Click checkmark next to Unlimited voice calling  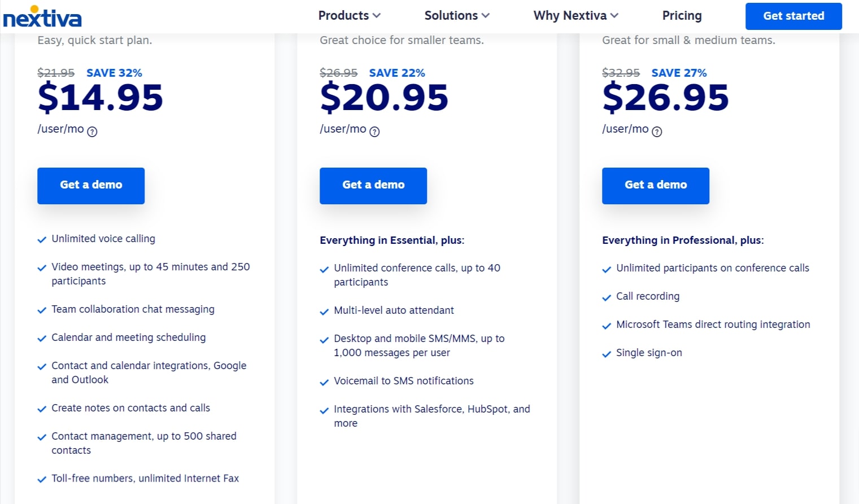(x=42, y=240)
